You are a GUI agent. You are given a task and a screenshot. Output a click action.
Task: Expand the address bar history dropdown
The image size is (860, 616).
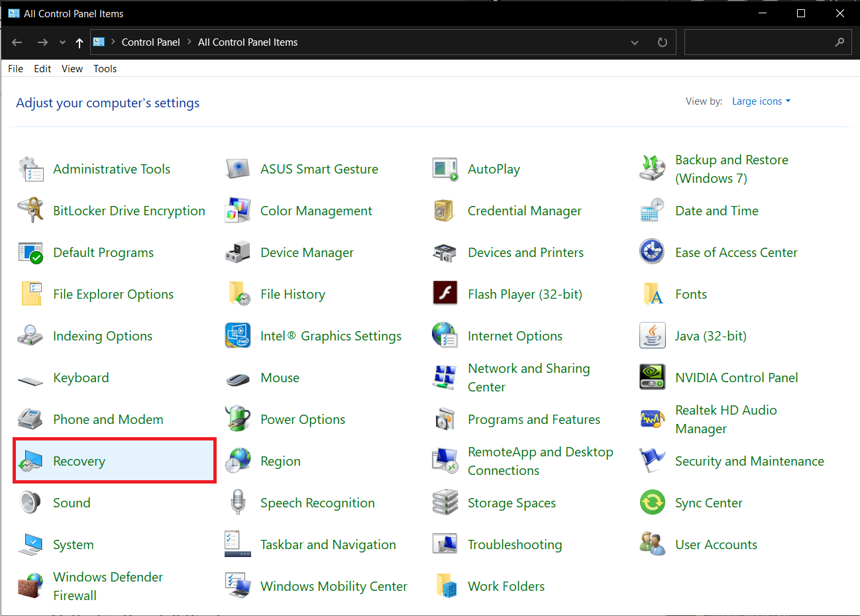634,42
